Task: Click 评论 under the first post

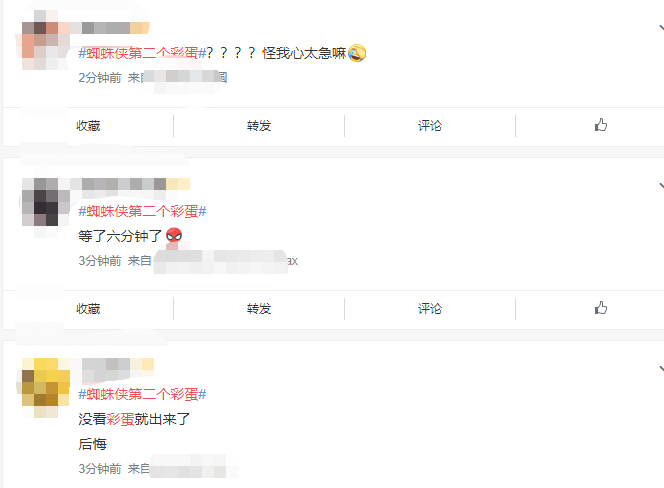Action: pos(430,126)
